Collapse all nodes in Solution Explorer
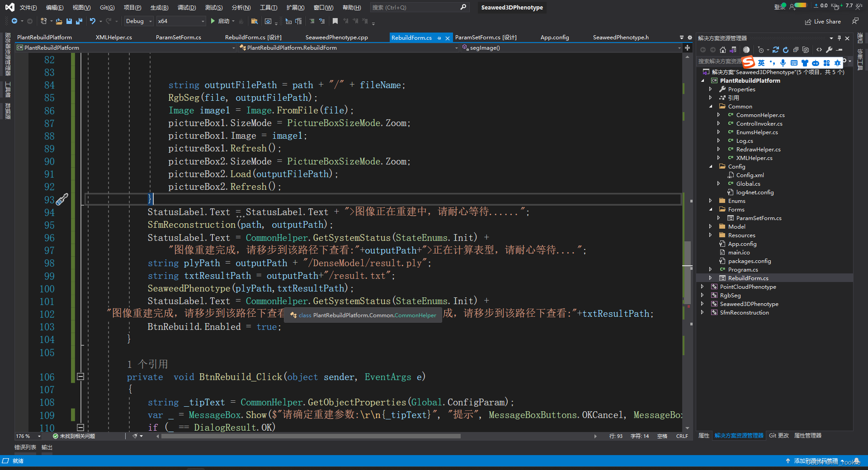Screen dimensions: 868x470 pyautogui.click(x=796, y=50)
